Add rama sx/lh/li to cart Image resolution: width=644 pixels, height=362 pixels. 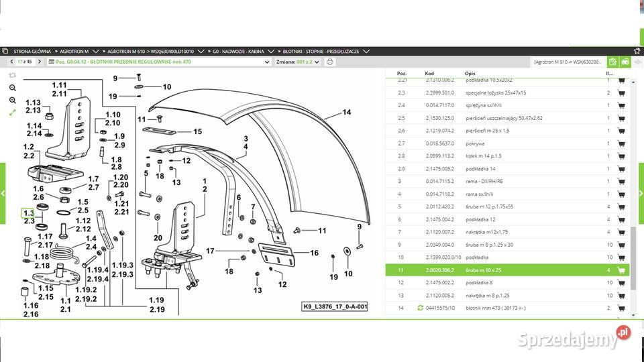pyautogui.click(x=621, y=194)
